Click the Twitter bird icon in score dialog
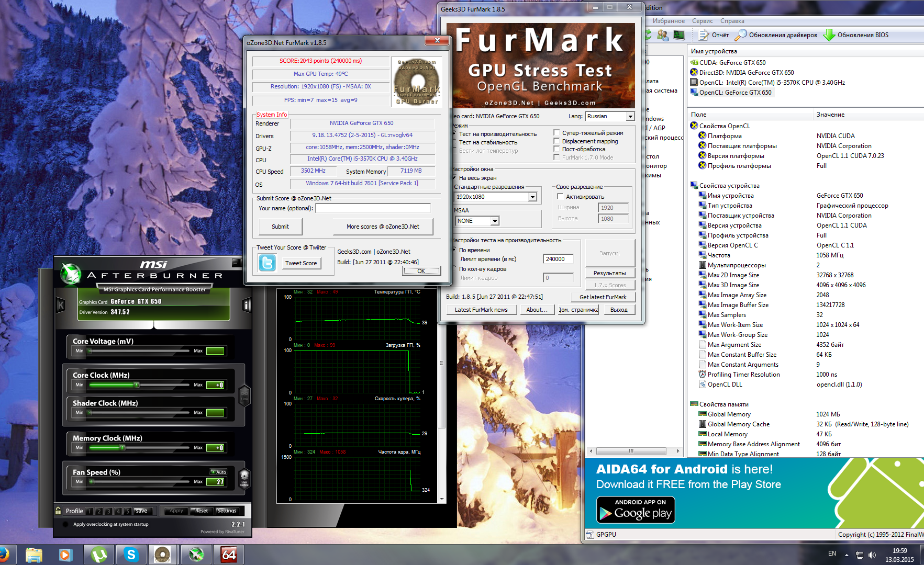The height and width of the screenshot is (565, 924). (x=267, y=263)
